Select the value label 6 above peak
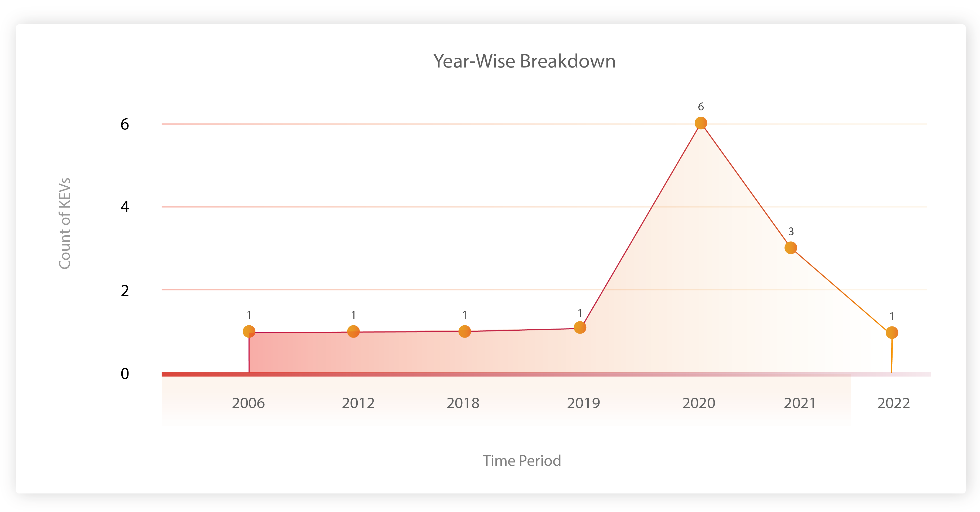Image resolution: width=980 pixels, height=512 pixels. pos(701,107)
